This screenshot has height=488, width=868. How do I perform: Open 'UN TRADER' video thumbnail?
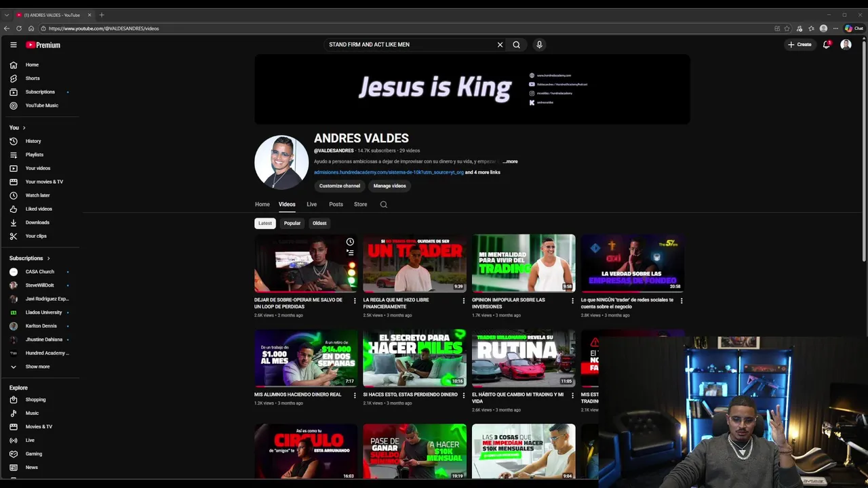click(x=414, y=264)
